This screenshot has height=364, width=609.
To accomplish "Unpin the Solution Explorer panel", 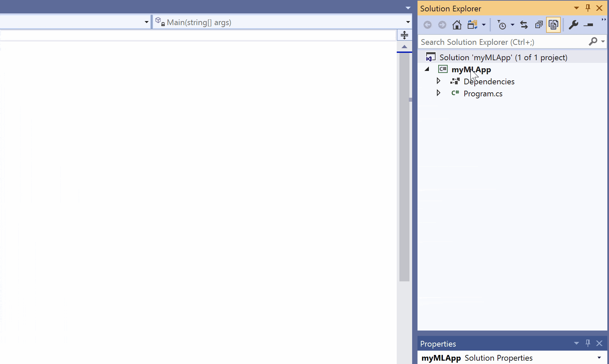I will point(588,8).
